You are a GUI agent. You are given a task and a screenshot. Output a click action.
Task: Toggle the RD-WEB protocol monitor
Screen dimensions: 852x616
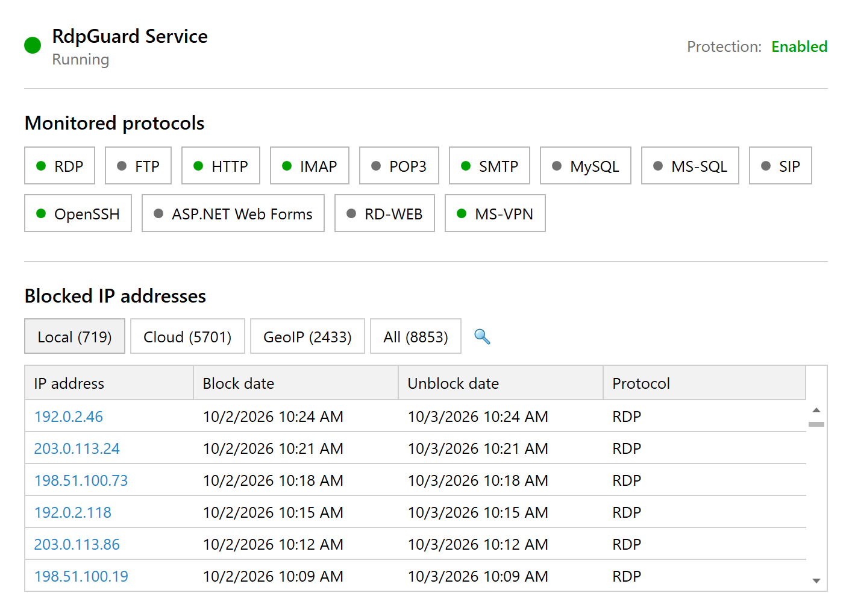click(384, 213)
